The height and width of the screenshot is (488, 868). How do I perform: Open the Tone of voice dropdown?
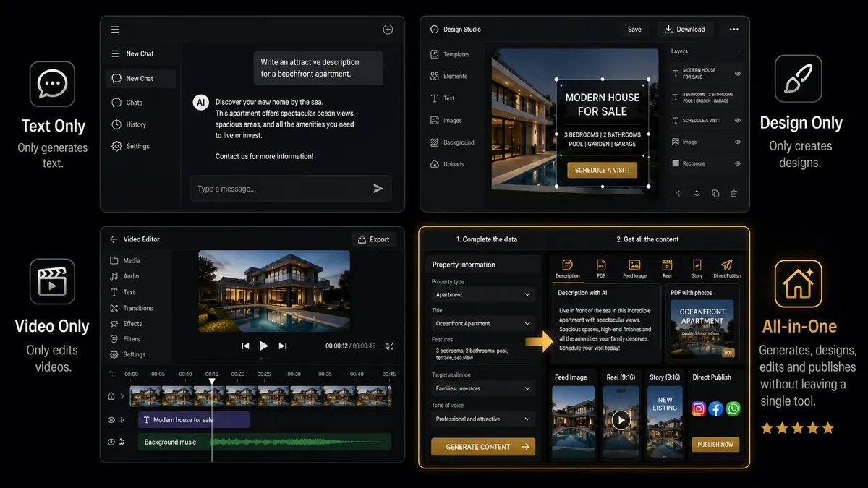click(483, 419)
